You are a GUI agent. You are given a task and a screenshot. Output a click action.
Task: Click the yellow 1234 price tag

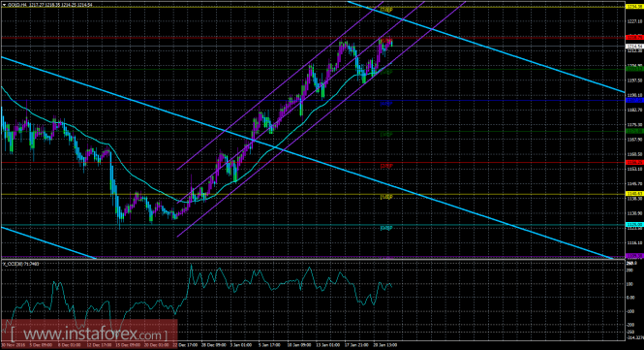[x=633, y=7]
